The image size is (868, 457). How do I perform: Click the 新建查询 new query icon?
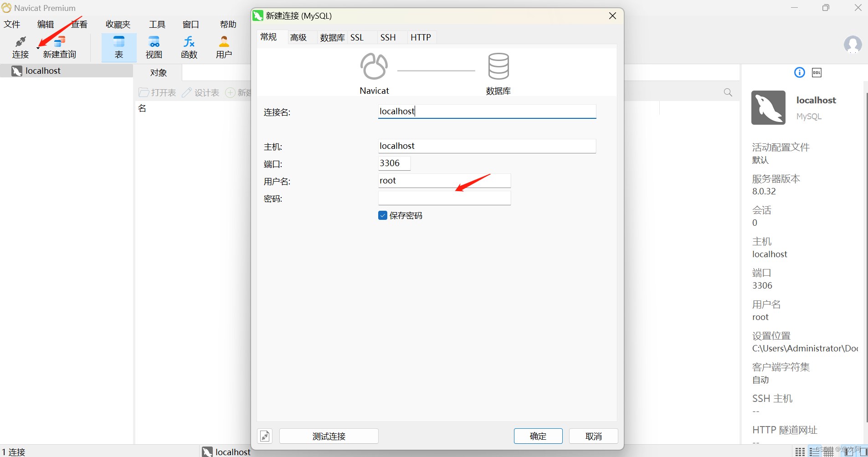(x=60, y=47)
